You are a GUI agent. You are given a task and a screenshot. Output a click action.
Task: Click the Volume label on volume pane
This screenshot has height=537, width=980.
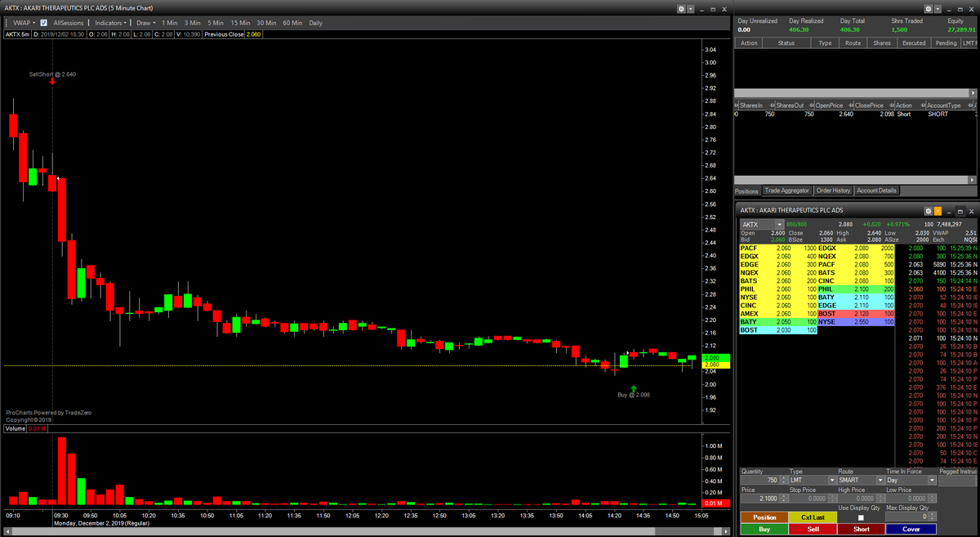click(x=16, y=428)
